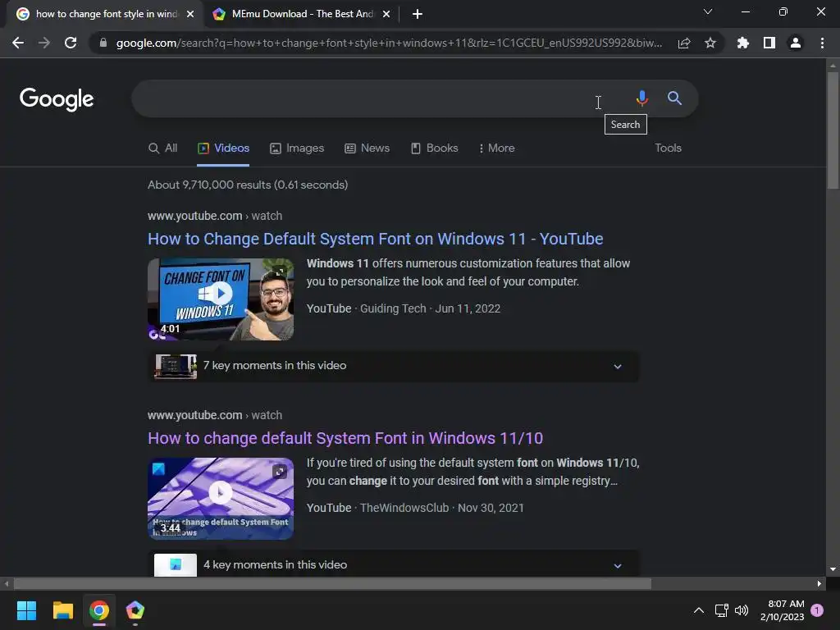Open Windows Start menu
The width and height of the screenshot is (840, 630).
click(26, 610)
